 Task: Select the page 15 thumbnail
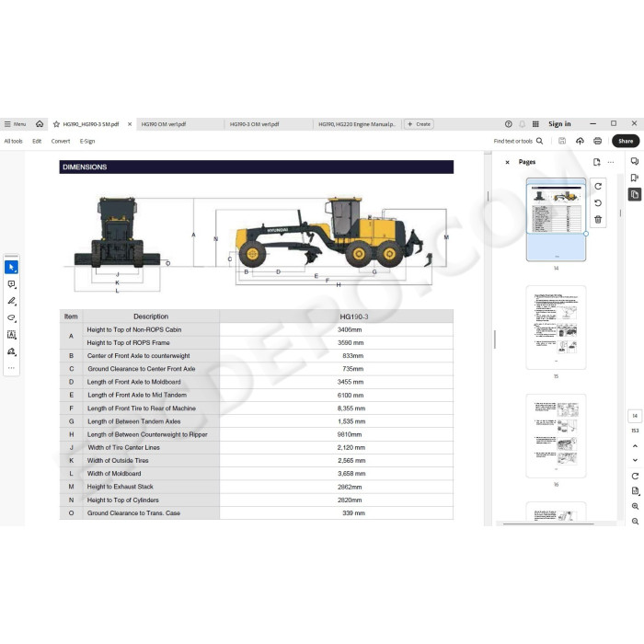pyautogui.click(x=556, y=328)
